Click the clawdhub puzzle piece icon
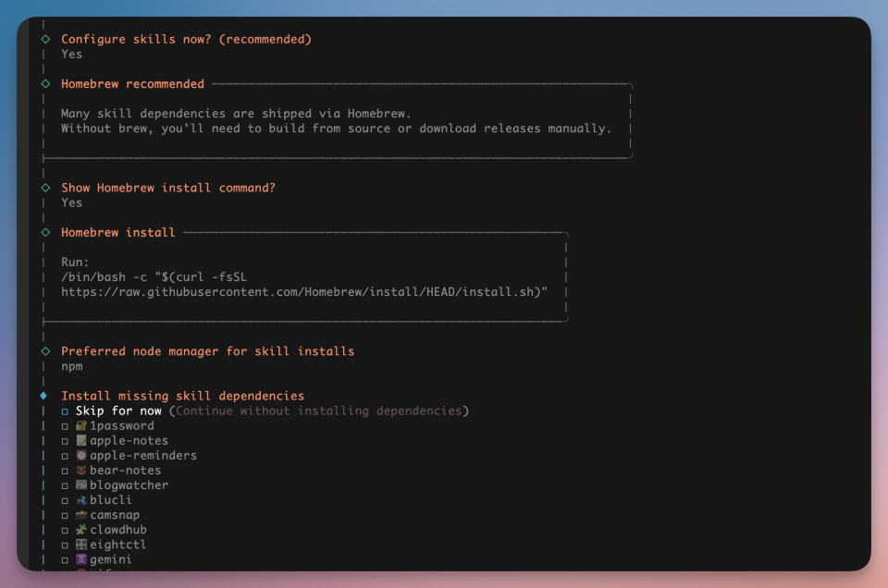This screenshot has width=888, height=588. coord(81,530)
